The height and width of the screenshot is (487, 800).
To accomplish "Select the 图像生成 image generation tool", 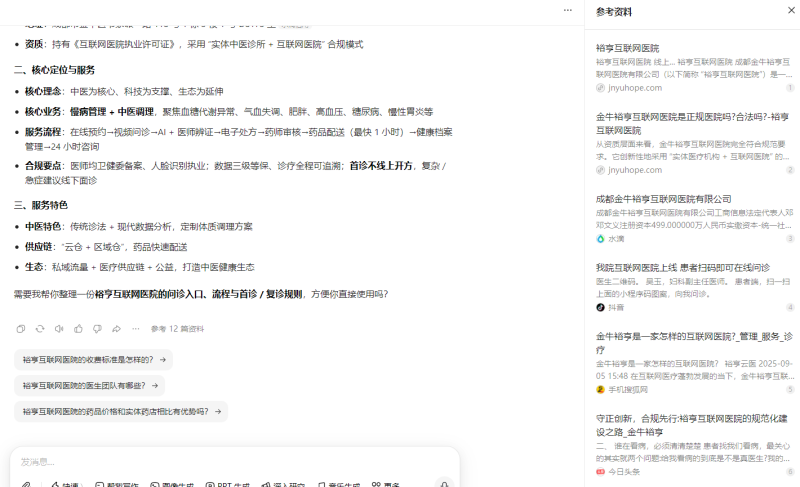I will tap(172, 484).
